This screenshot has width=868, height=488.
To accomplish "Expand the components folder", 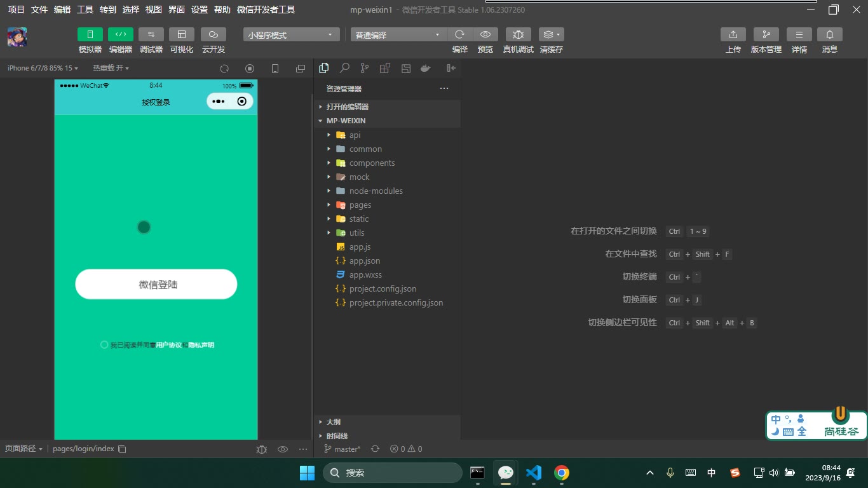I will click(x=388, y=163).
